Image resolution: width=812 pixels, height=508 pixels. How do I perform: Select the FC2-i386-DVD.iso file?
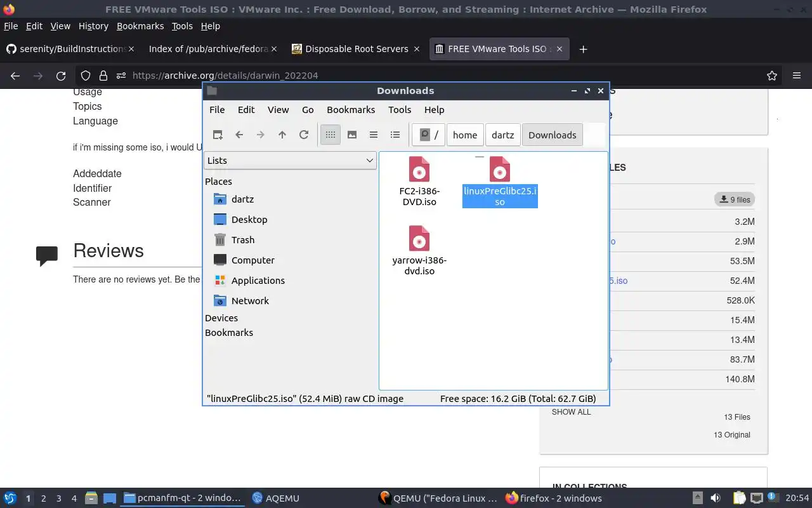click(x=419, y=182)
